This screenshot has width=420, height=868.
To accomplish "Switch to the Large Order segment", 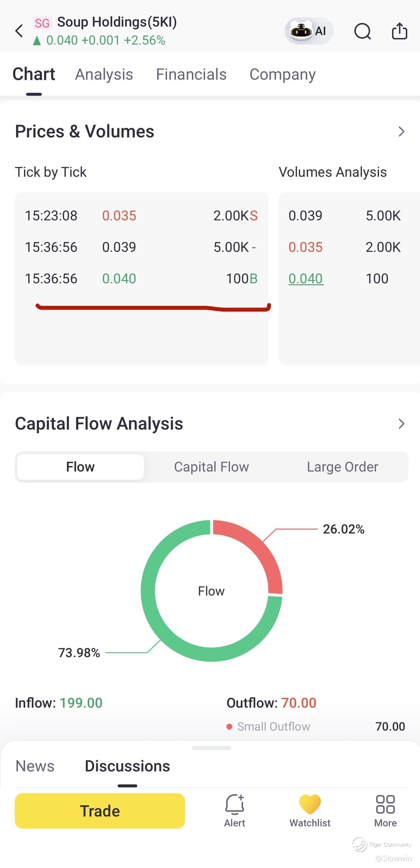I will coord(343,467).
